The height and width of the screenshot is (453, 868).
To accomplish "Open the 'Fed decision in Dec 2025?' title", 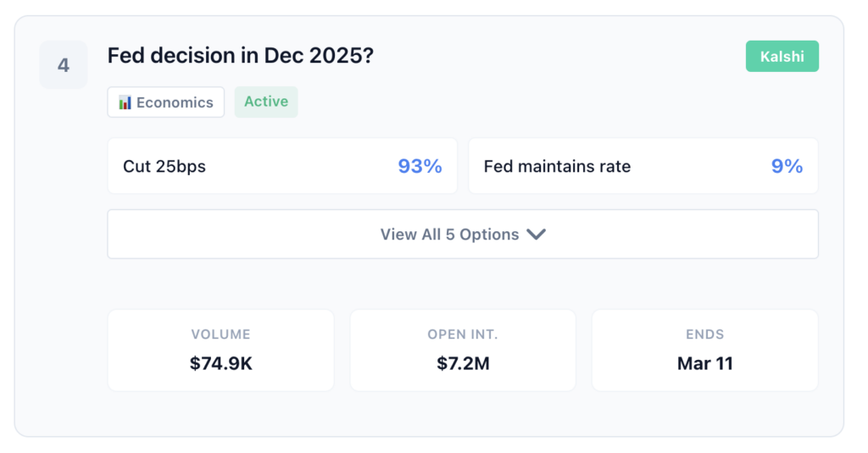I will pos(241,57).
